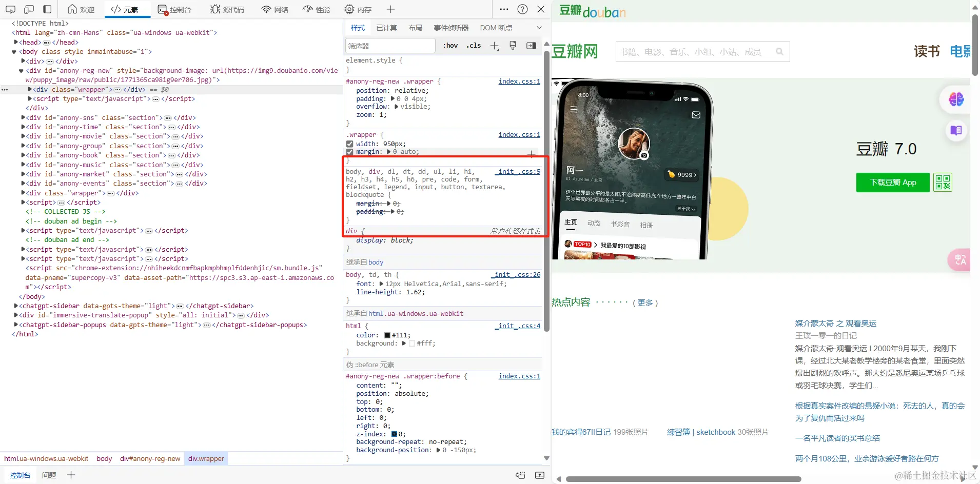Insert style rule below .wrapper margin

[531, 153]
